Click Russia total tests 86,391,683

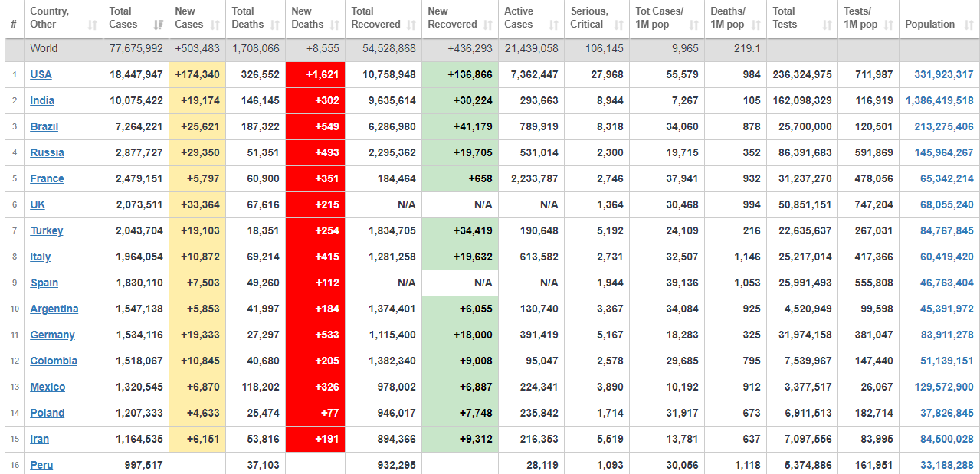(803, 152)
